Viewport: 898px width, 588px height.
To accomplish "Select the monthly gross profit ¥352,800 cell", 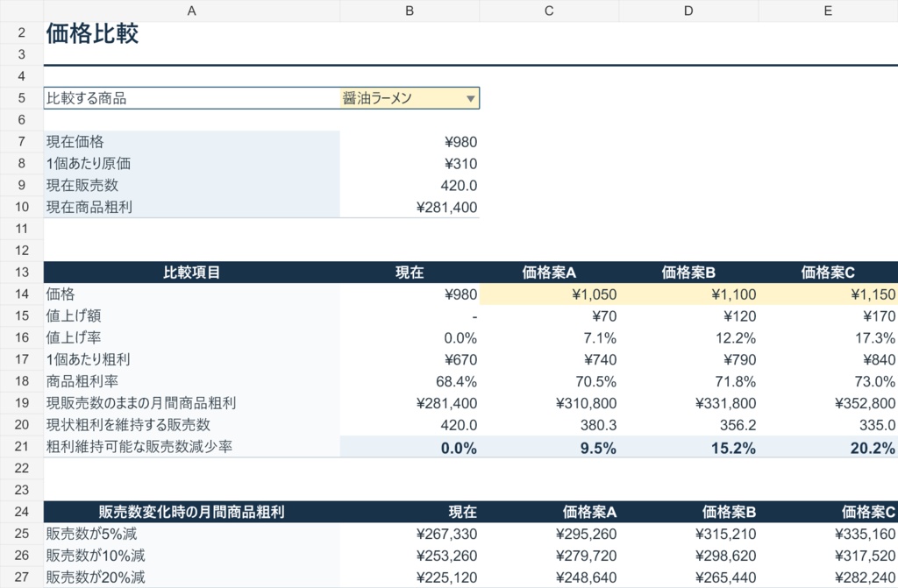I will point(828,402).
